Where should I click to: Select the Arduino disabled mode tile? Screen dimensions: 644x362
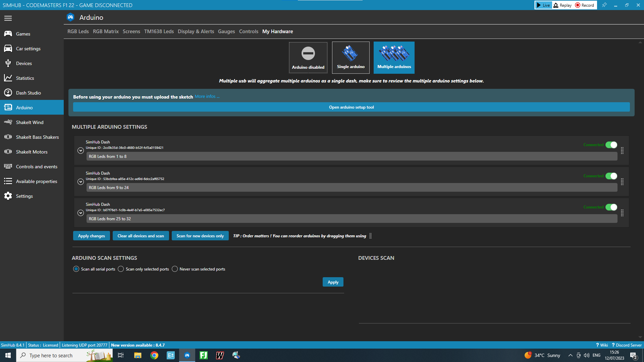coord(308,58)
